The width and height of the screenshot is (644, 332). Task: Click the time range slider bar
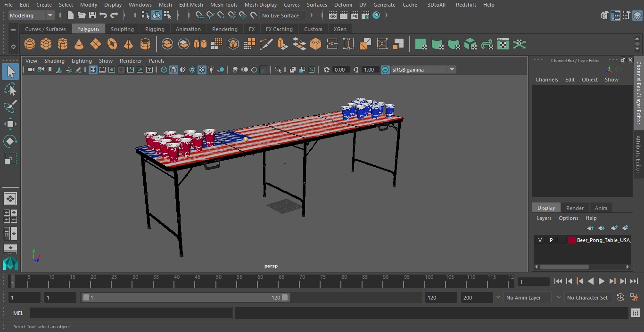click(x=185, y=298)
